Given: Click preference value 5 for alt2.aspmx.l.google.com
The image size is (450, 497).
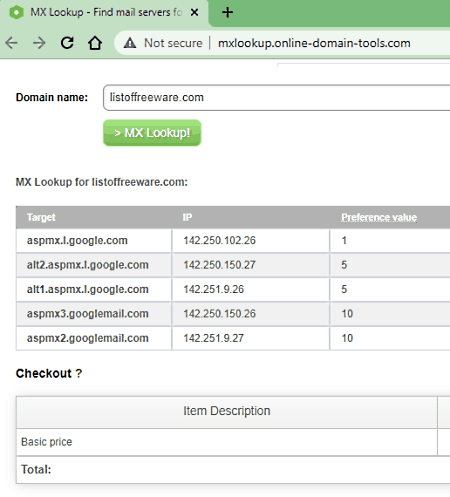Looking at the screenshot, I should (344, 265).
